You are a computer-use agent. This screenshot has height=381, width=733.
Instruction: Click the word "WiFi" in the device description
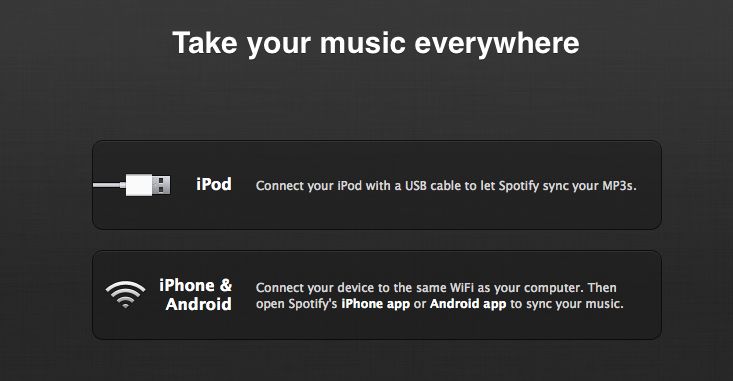pos(462,288)
